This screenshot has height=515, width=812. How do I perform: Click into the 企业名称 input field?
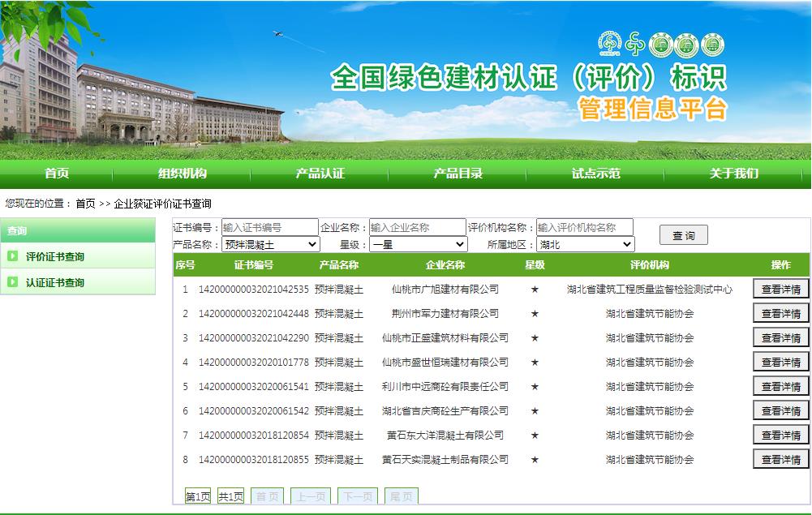point(418,228)
